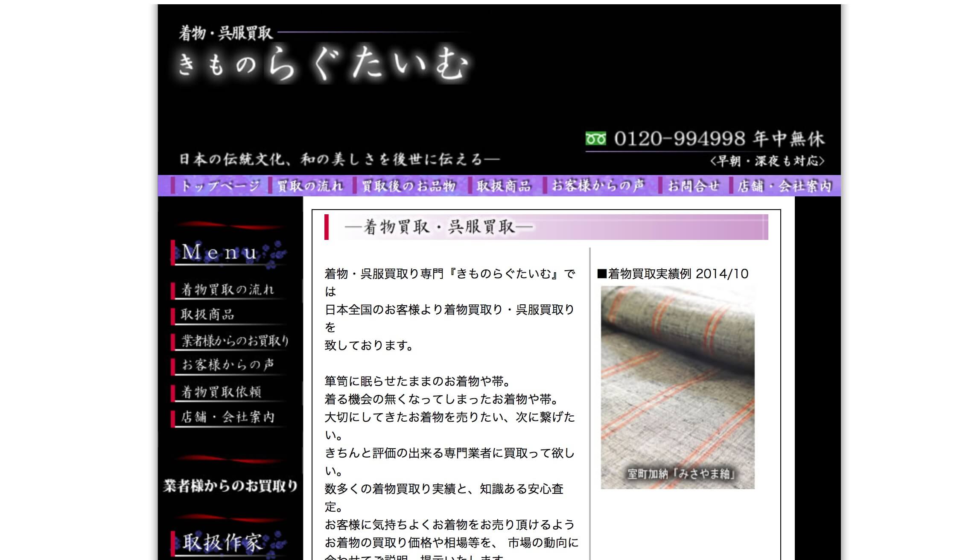The width and height of the screenshot is (963, 560).
Task: Click the green free-dial phone icon
Action: [x=595, y=139]
